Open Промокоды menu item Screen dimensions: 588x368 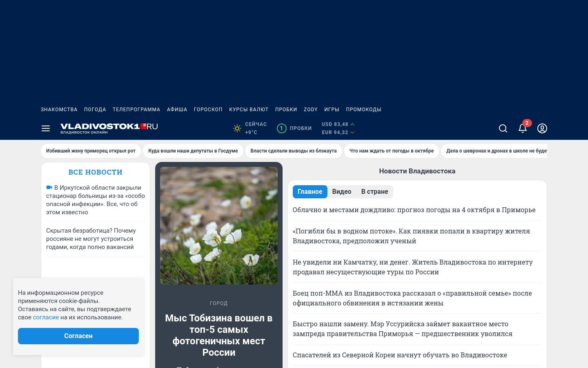(x=364, y=110)
